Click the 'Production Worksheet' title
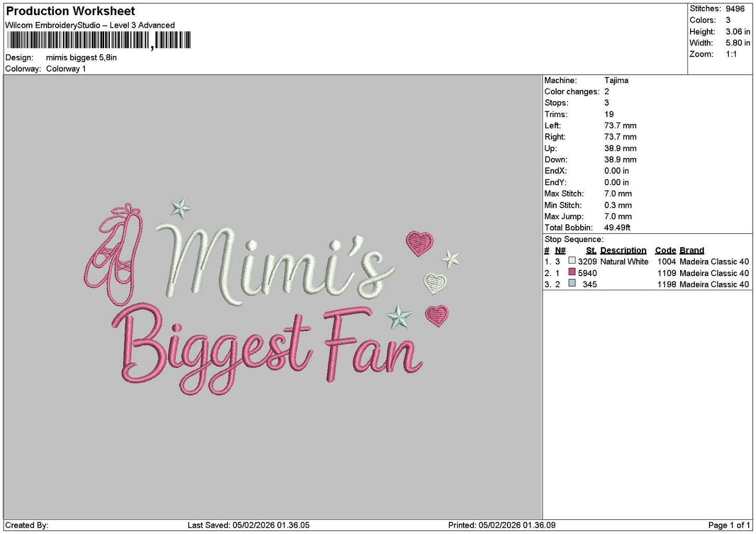The width and height of the screenshot is (756, 534). [71, 11]
